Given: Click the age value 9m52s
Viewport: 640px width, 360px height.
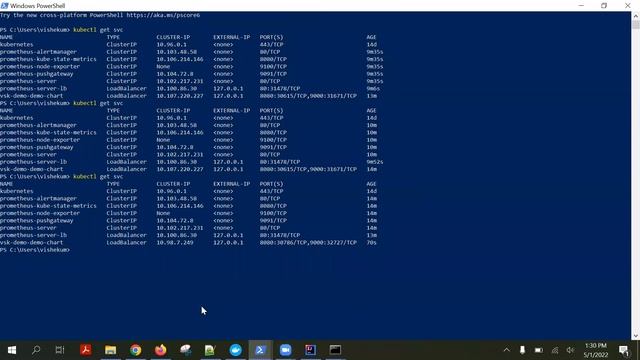Looking at the screenshot, I should pos(375,162).
